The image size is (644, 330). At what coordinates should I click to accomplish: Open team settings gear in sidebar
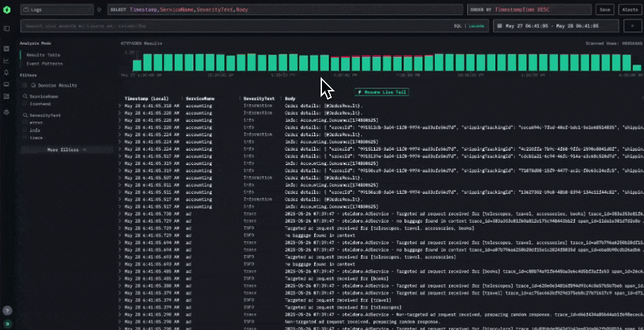tap(6, 111)
